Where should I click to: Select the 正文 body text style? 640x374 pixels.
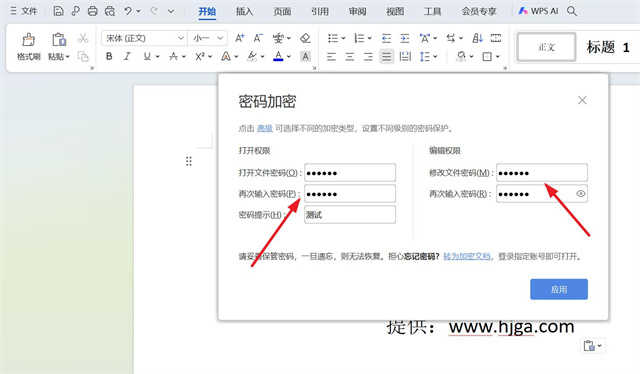[547, 47]
